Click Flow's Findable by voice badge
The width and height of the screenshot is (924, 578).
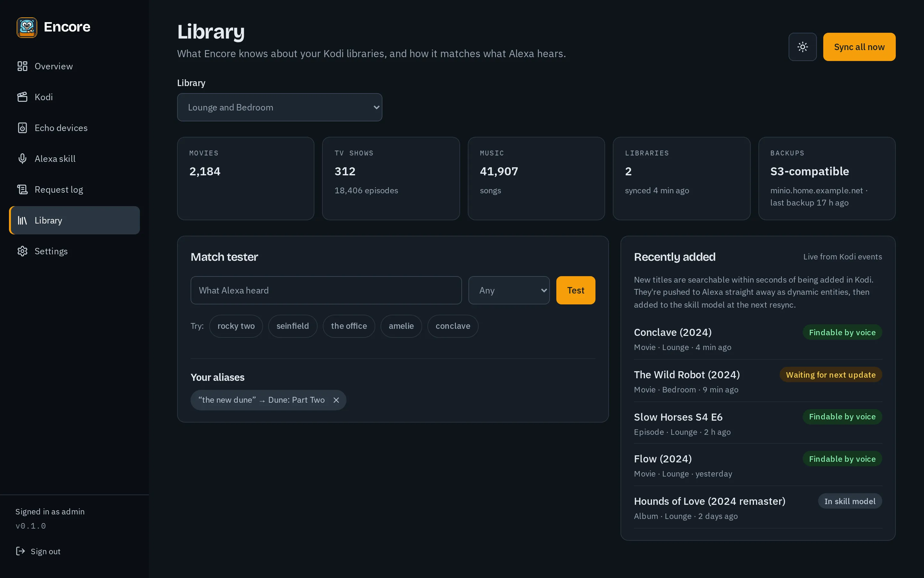[x=842, y=459]
